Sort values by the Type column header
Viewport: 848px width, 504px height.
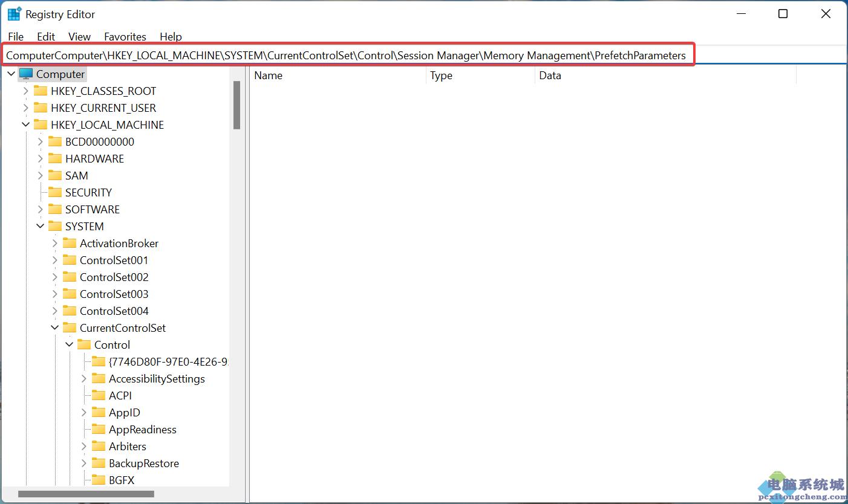(x=481, y=76)
